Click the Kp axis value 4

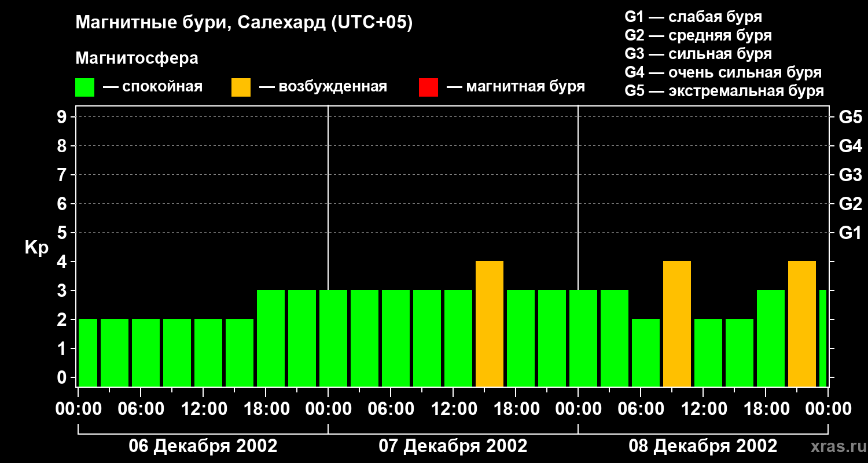coord(62,262)
